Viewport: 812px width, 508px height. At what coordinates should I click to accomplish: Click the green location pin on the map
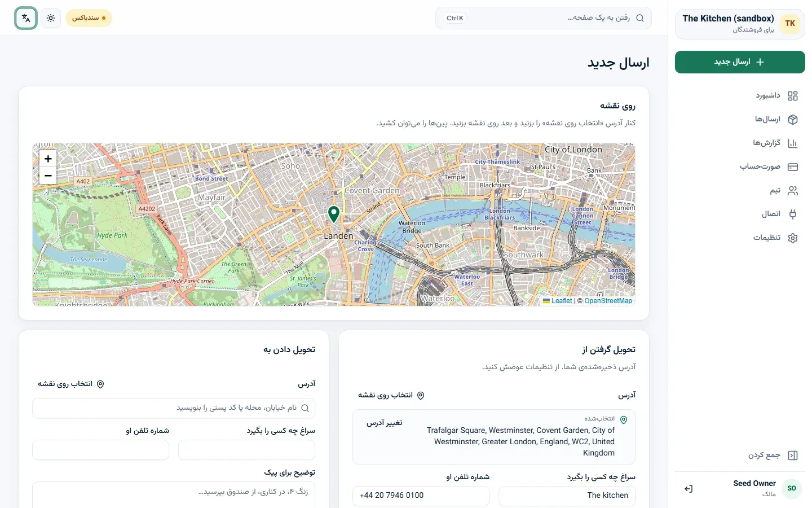(x=334, y=214)
